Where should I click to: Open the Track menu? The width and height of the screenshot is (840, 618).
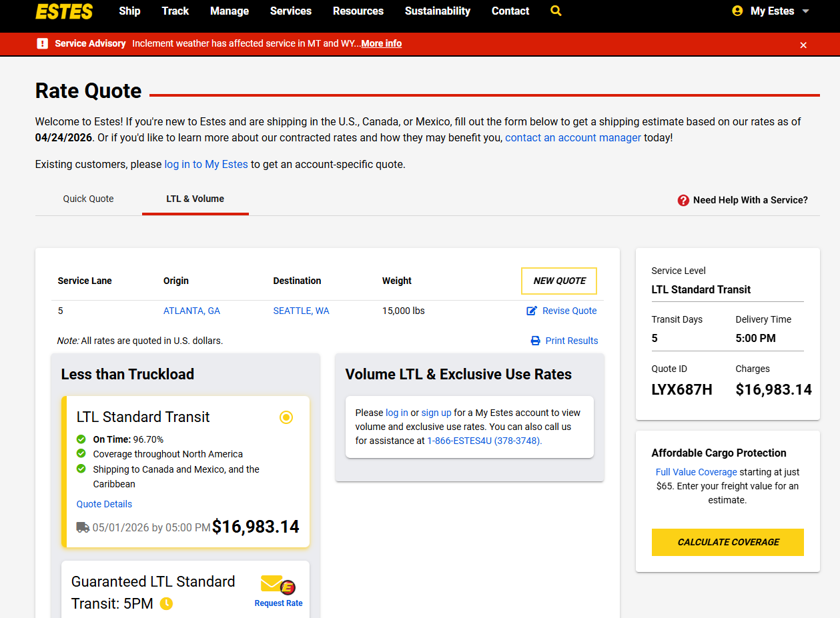coord(175,11)
